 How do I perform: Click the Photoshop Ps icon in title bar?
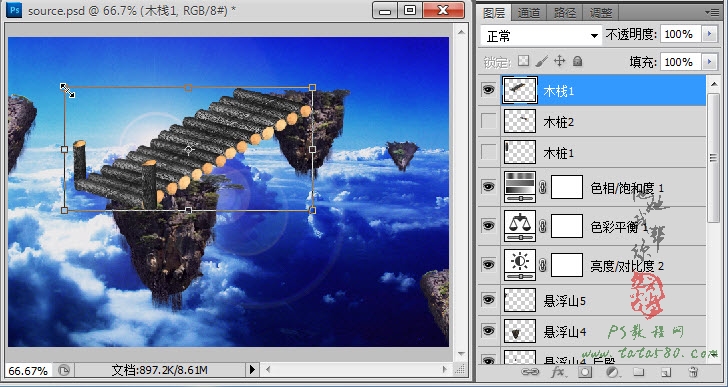(x=15, y=10)
